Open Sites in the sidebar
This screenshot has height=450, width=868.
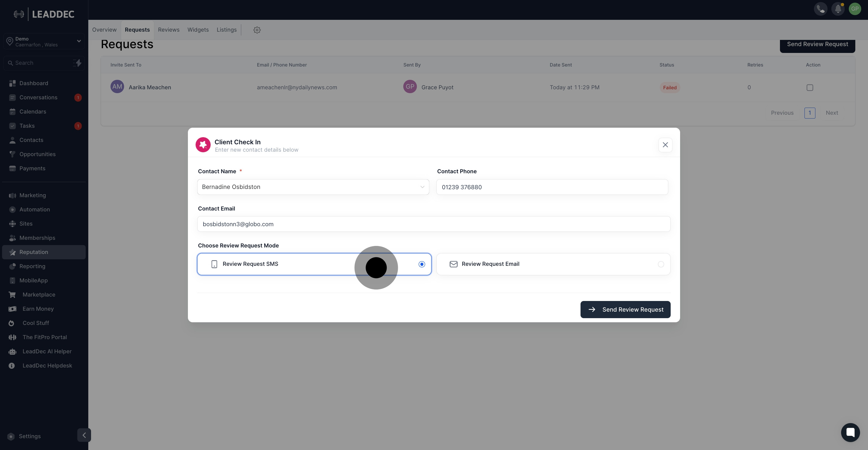(x=44, y=224)
